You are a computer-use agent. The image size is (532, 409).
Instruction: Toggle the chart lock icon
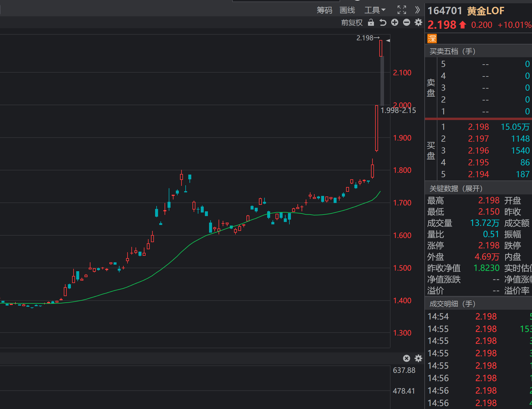click(371, 23)
